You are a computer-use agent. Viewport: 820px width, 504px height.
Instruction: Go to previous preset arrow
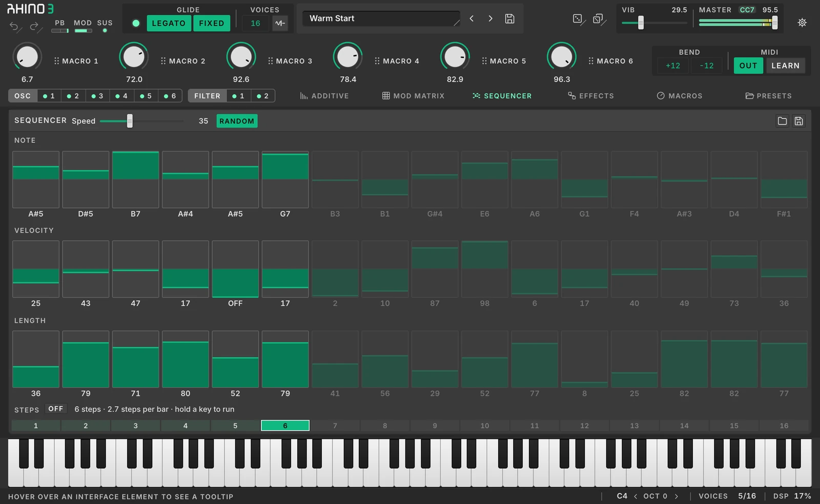pos(471,18)
